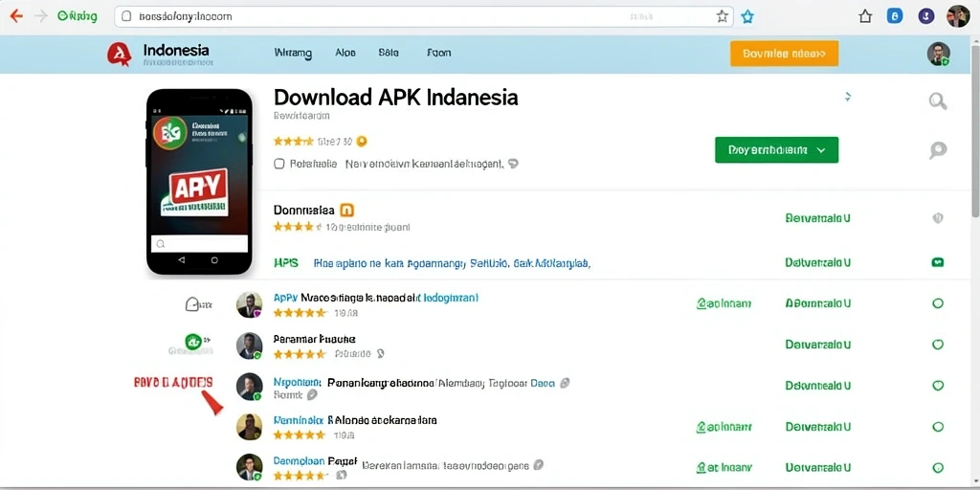Image resolution: width=980 pixels, height=490 pixels.
Task: Click the phone app preview image
Action: click(x=199, y=182)
